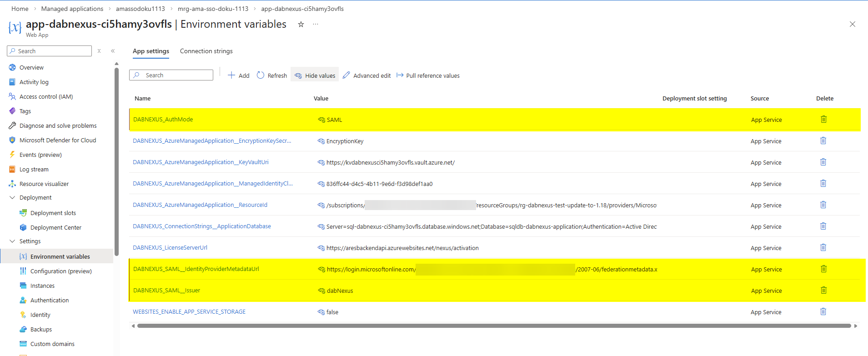Refresh the app settings list

coord(272,75)
